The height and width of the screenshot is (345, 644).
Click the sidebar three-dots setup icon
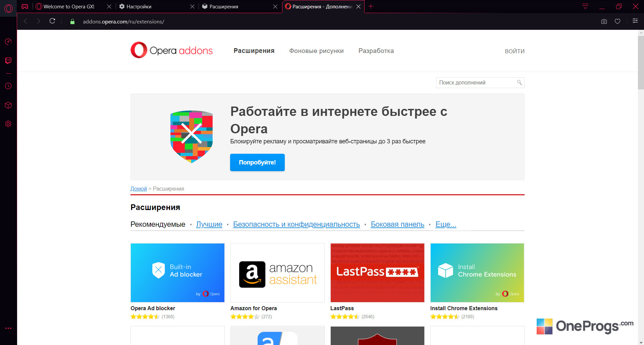pyautogui.click(x=8, y=328)
